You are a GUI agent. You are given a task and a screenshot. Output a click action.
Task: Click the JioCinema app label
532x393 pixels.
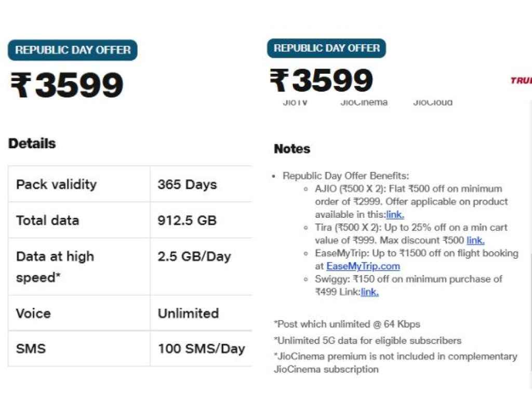pos(364,103)
